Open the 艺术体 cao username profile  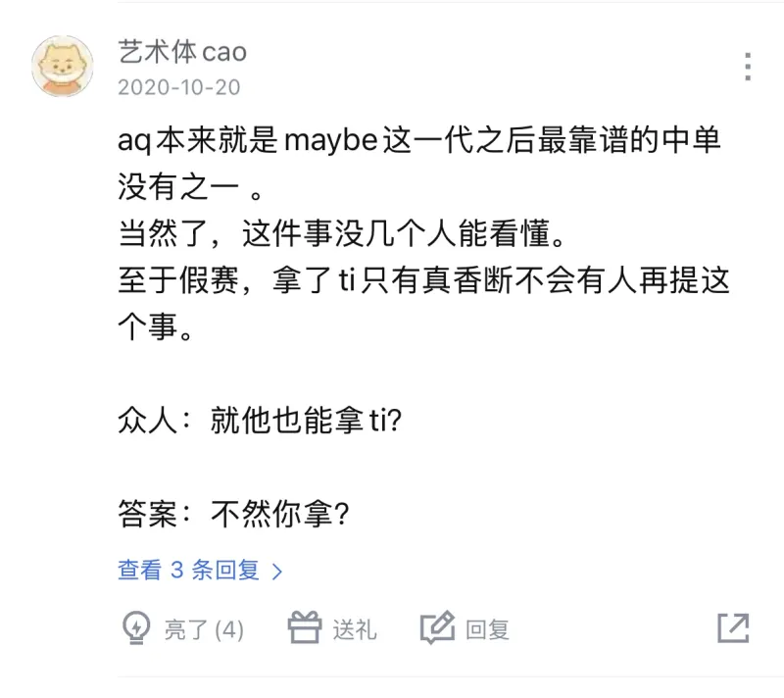point(182,52)
